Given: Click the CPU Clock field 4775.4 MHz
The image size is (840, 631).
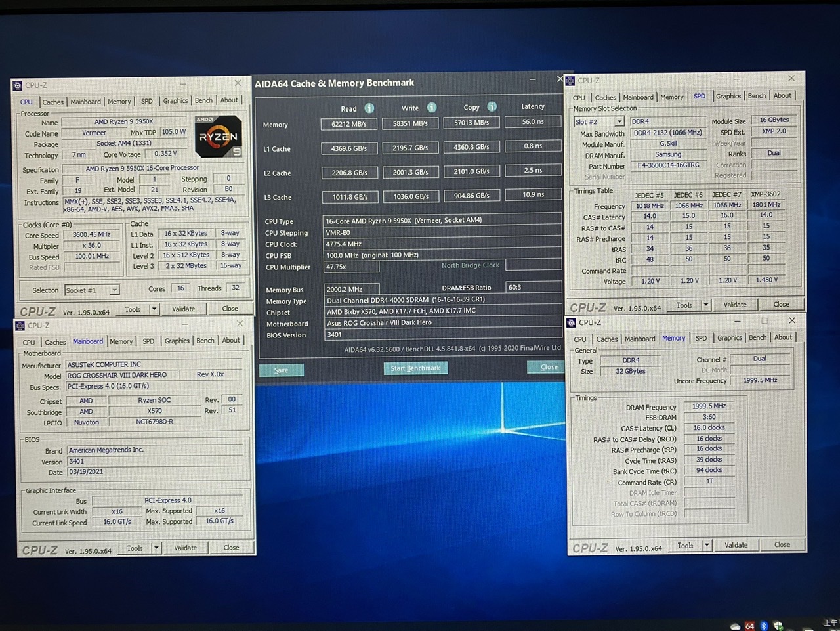Looking at the screenshot, I should tap(442, 244).
